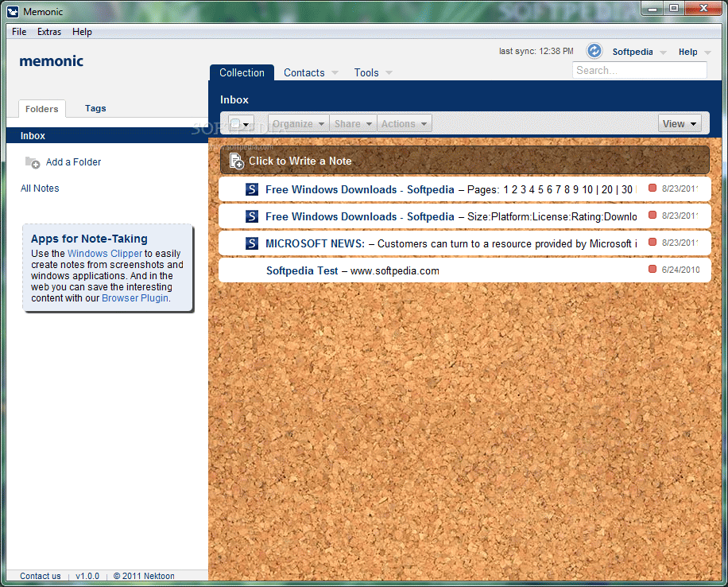
Task: Click the © 2011 Nektoon footer text
Action: (x=144, y=576)
